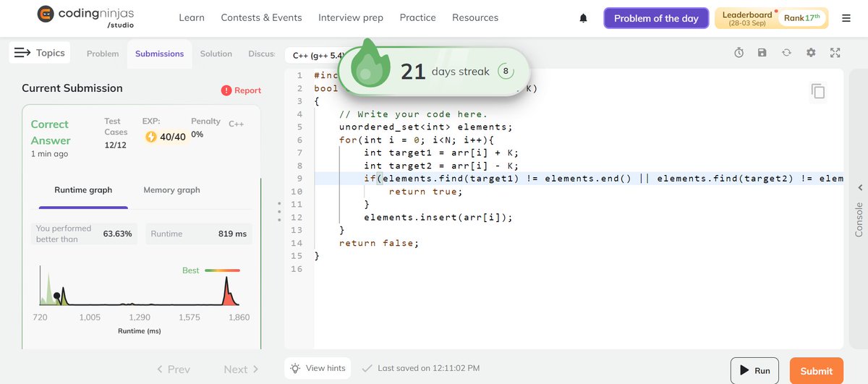Screen dimensions: 868x384
Task: Select the Runtime graph tab
Action: click(x=83, y=190)
